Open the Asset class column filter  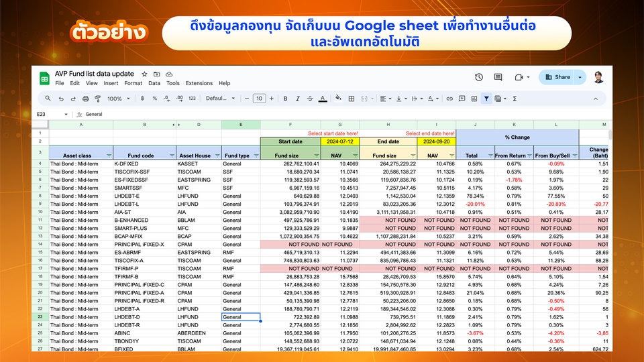click(x=109, y=156)
